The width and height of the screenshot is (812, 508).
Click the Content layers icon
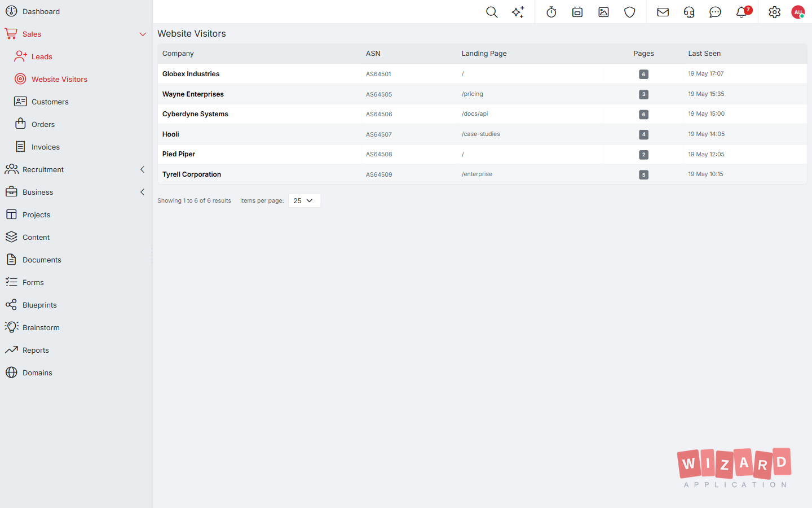11,237
